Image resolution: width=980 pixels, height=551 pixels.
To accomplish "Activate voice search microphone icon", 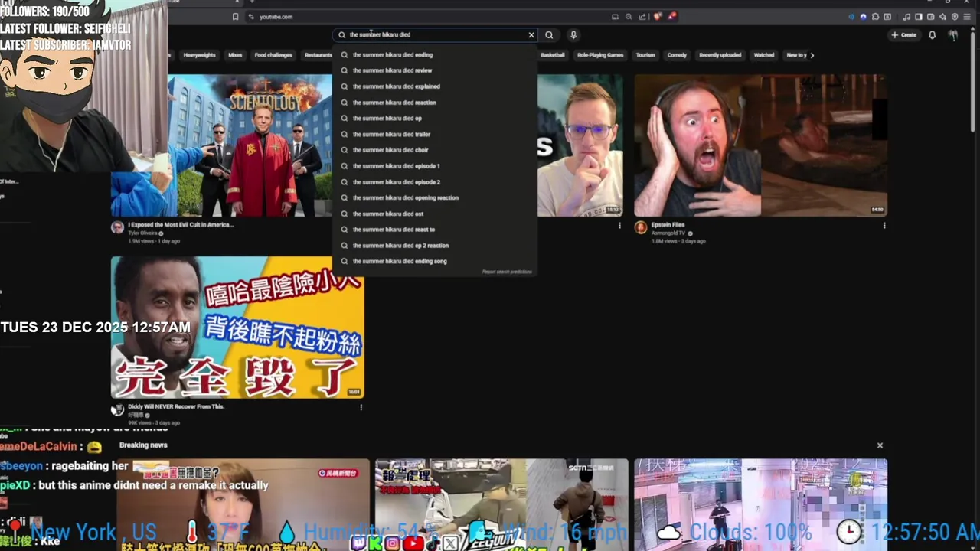I will (573, 34).
